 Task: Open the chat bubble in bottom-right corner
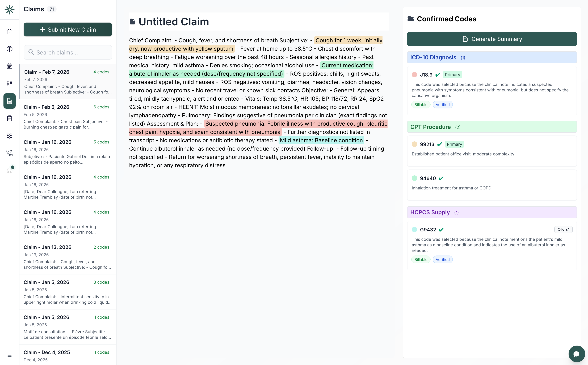577,354
